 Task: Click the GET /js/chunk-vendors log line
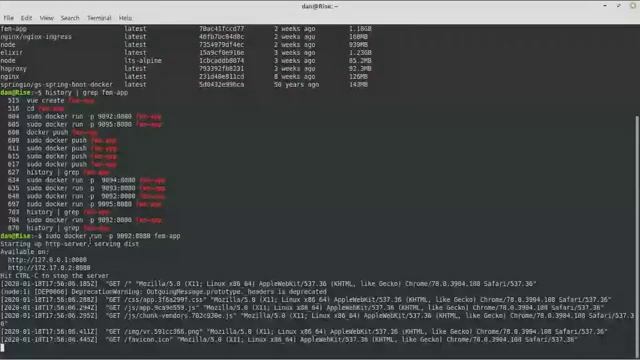(318, 320)
